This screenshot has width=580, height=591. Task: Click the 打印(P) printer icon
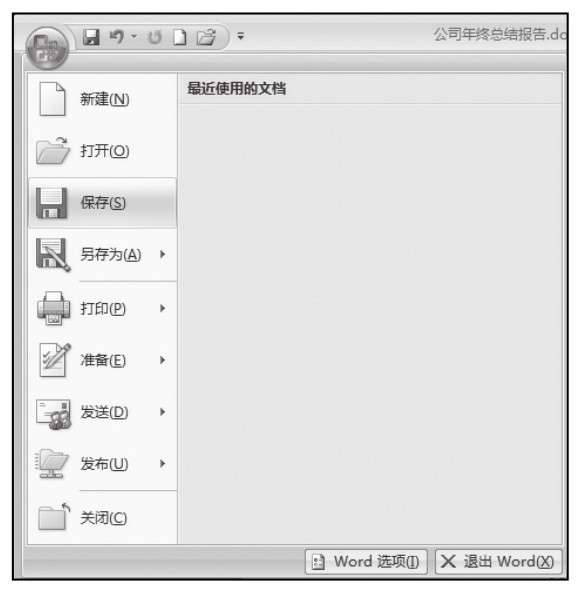53,308
